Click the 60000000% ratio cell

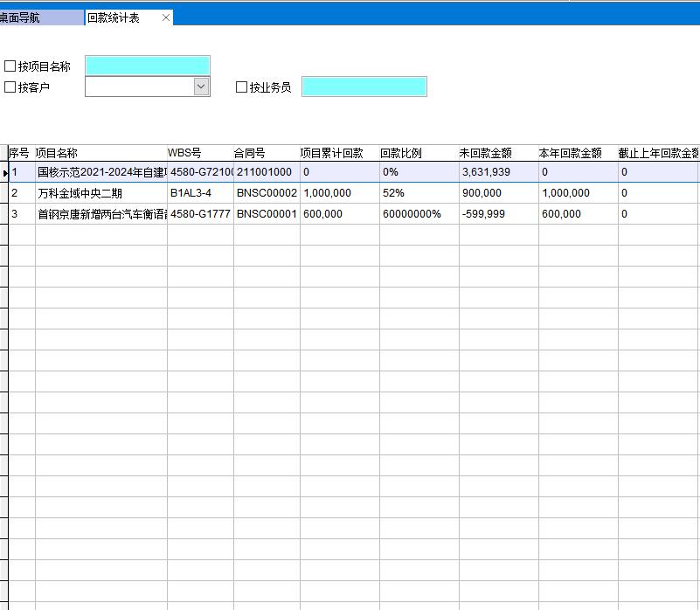[x=412, y=214]
